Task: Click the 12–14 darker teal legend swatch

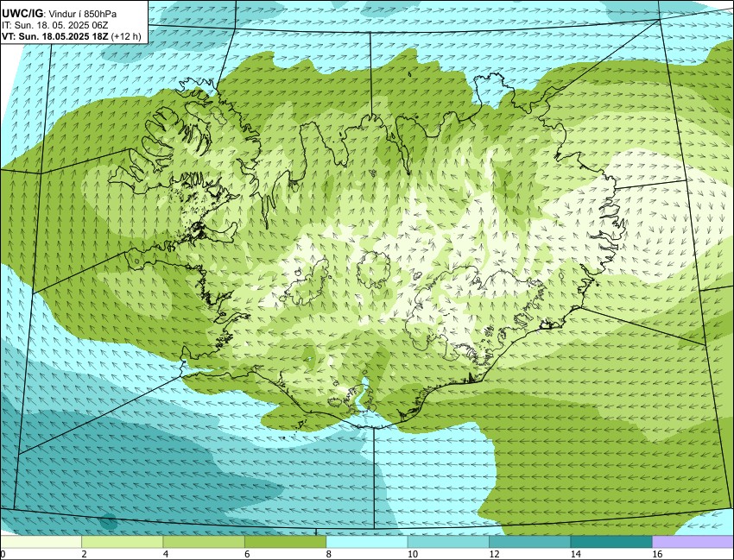Action: point(529,542)
